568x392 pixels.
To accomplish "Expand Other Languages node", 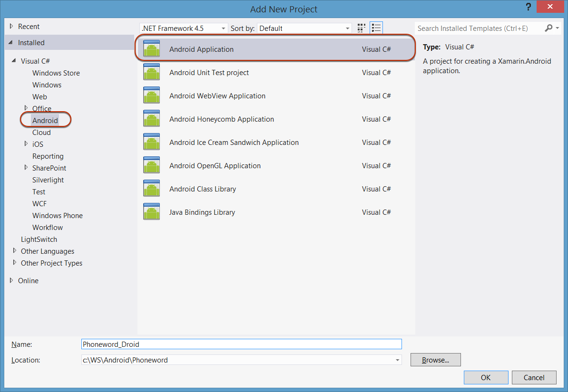I will coord(15,251).
